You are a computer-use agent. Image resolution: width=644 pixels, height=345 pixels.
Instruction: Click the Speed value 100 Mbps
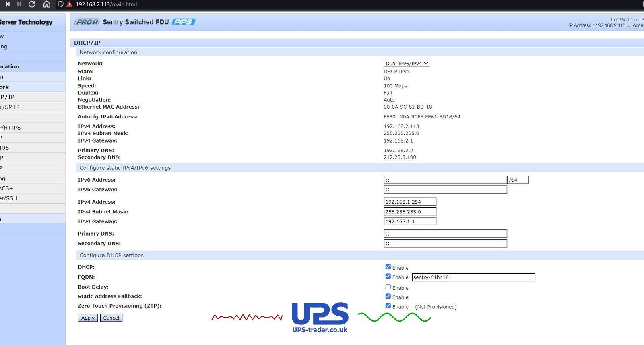coord(395,86)
